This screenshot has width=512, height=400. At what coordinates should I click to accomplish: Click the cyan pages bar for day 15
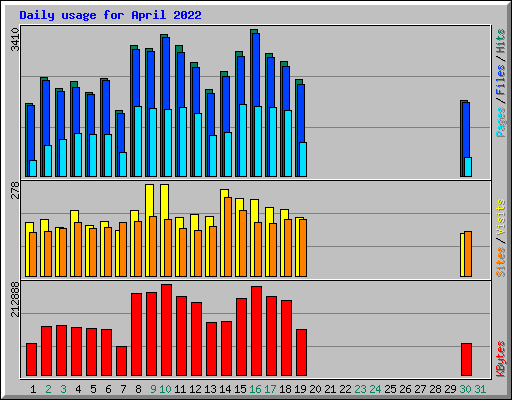tap(243, 140)
